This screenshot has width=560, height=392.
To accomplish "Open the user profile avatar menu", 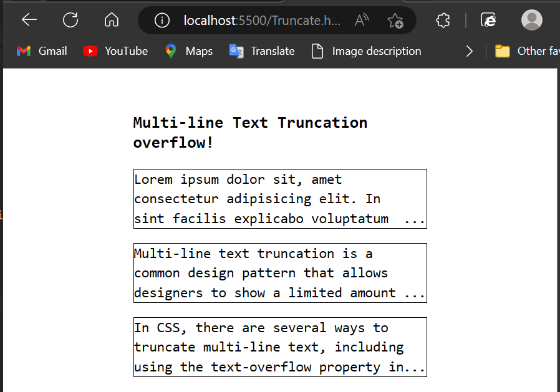I will [x=531, y=21].
